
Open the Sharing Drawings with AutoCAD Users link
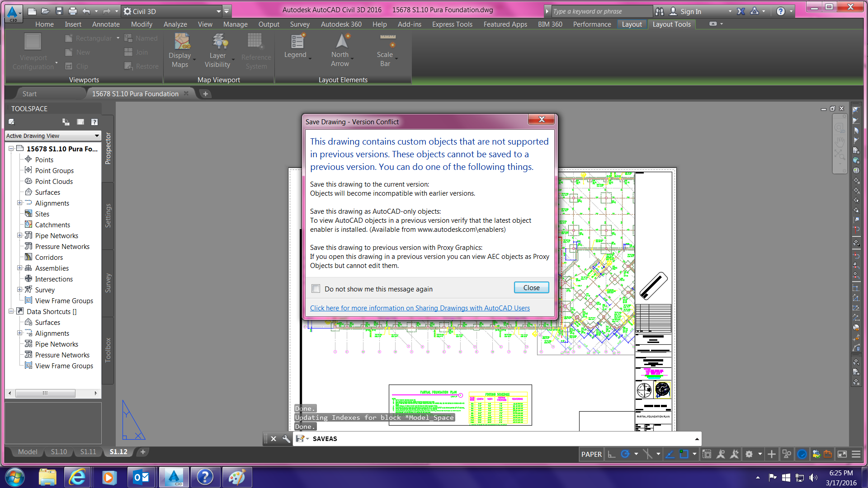pyautogui.click(x=420, y=308)
